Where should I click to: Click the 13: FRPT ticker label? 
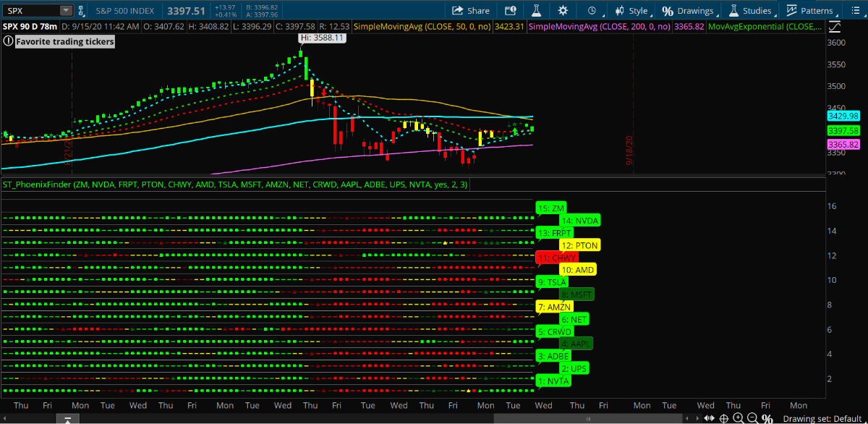[554, 233]
